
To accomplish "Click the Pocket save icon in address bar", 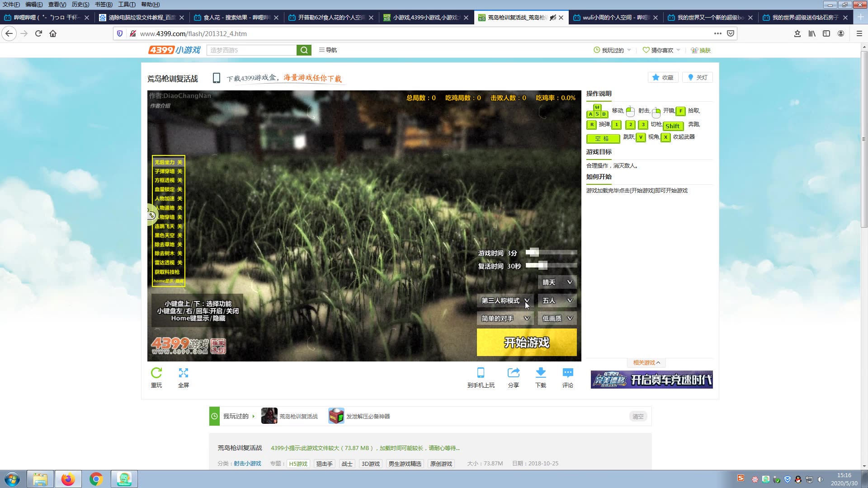I will point(731,33).
